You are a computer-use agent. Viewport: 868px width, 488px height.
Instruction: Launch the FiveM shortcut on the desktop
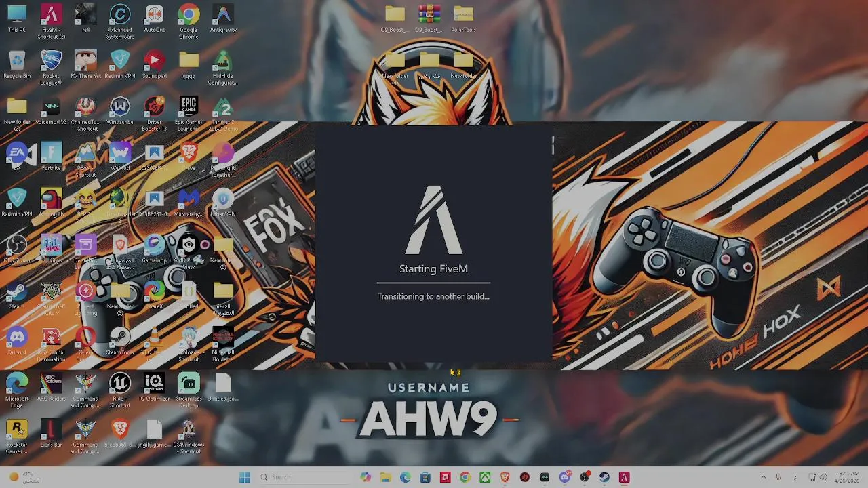pos(52,22)
